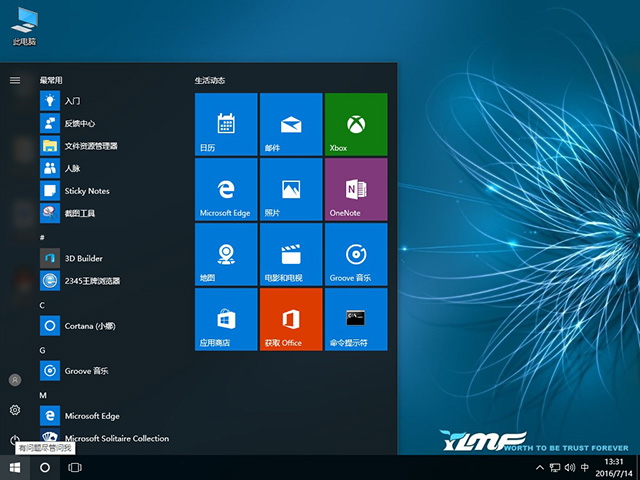Click the Windows Start button
The height and width of the screenshot is (480, 640).
point(15,467)
